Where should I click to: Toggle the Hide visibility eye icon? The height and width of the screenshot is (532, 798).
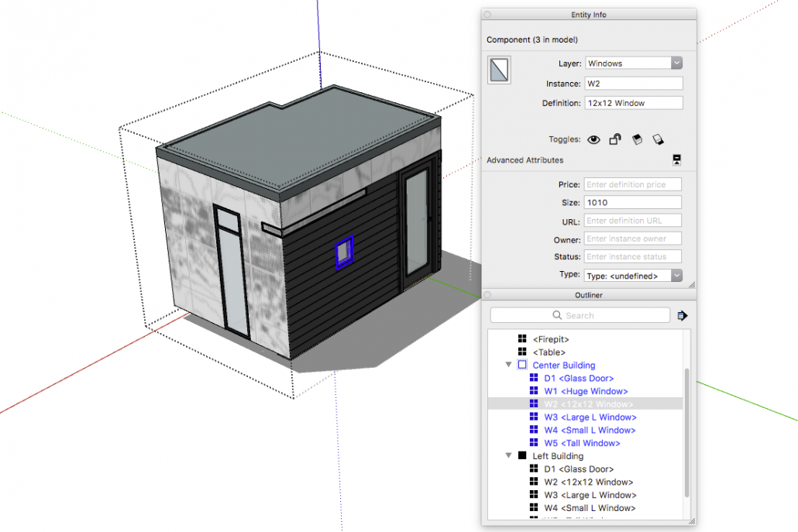593,139
